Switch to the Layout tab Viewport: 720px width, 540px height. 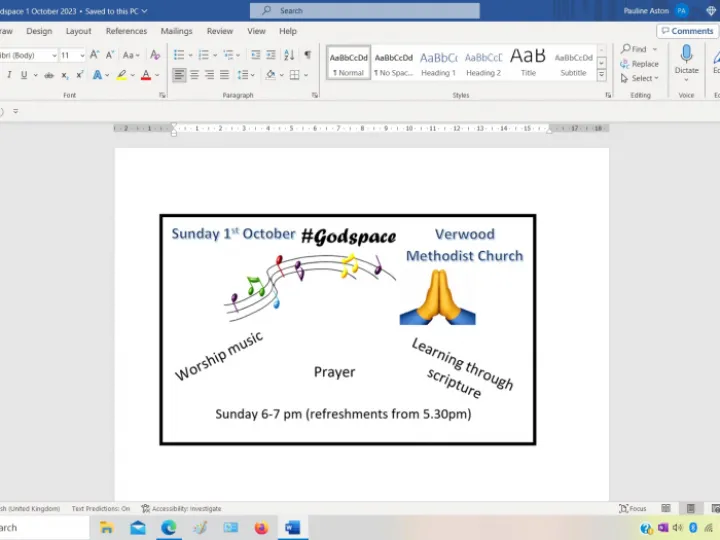[x=79, y=31]
